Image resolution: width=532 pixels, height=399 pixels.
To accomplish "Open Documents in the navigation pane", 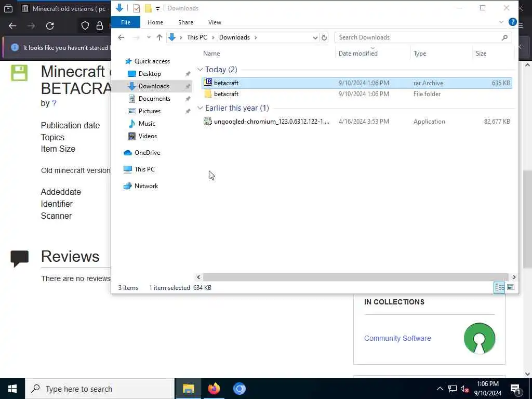I will 154,99.
